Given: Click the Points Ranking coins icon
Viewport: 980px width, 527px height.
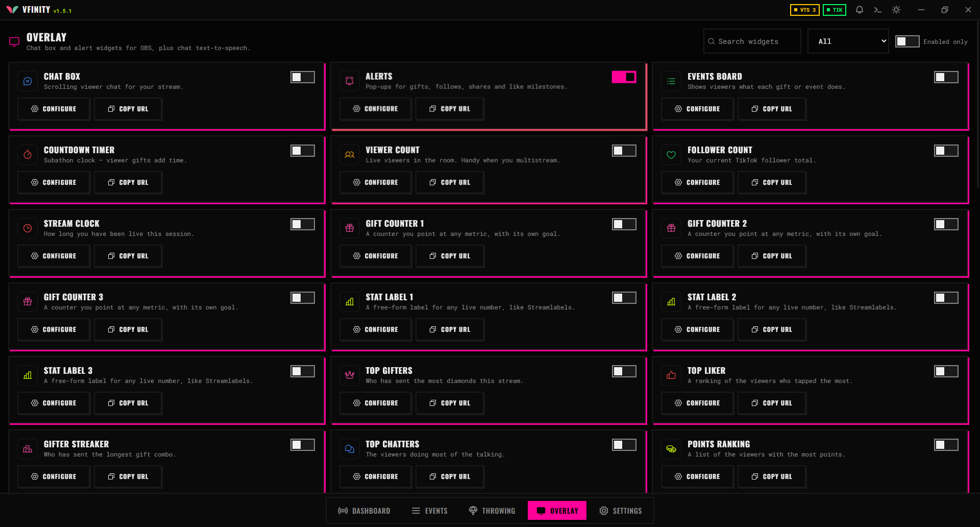Looking at the screenshot, I should coord(671,449).
